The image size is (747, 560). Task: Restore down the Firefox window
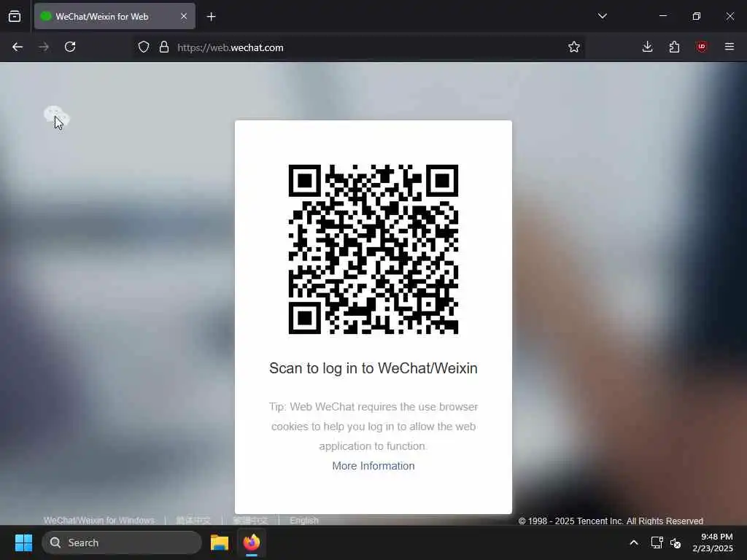point(697,16)
